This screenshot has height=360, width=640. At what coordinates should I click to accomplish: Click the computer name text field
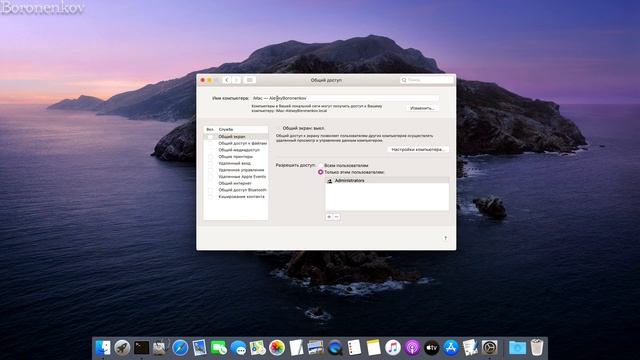click(345, 98)
